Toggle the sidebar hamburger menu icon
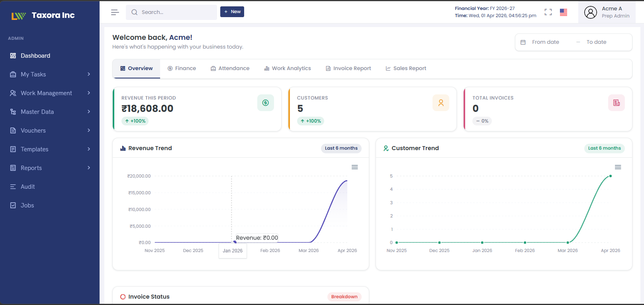 [x=115, y=12]
